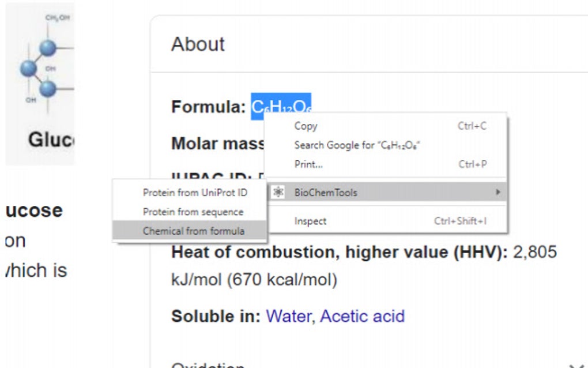Click the Soluble in label
Viewport: 588px width, 368px height.
coord(216,316)
